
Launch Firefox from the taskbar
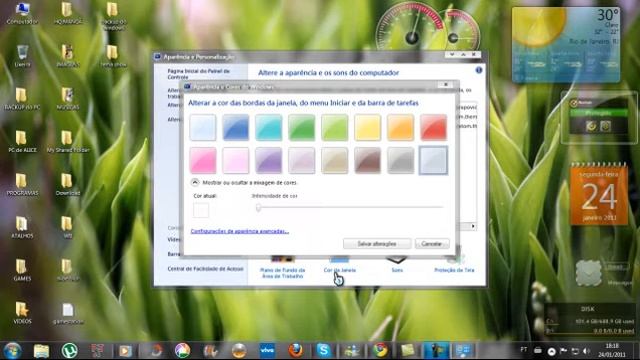[x=295, y=351]
